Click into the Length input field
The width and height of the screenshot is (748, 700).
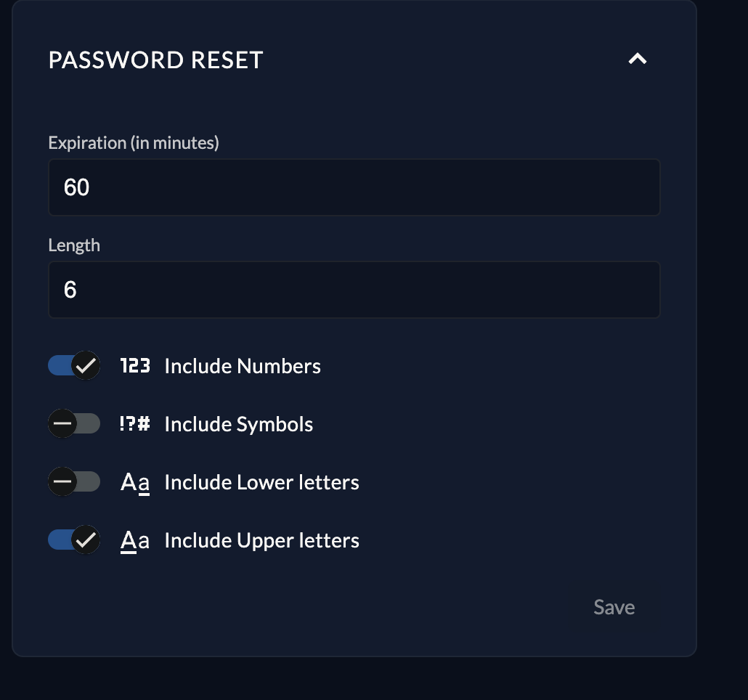[x=354, y=290]
